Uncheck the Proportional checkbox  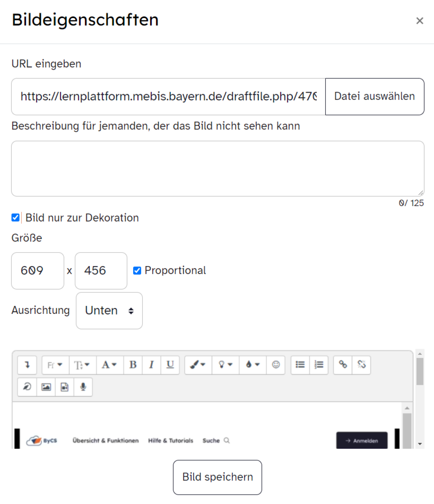137,270
